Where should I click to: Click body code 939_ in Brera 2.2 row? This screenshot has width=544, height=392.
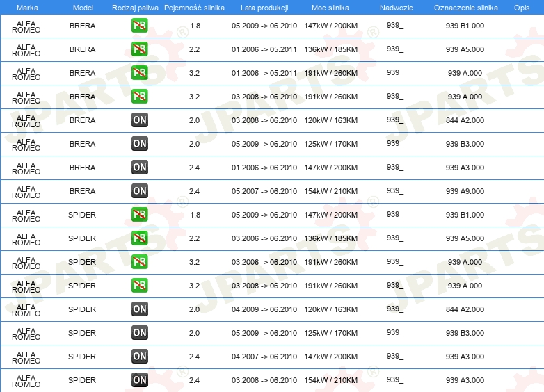pos(395,49)
